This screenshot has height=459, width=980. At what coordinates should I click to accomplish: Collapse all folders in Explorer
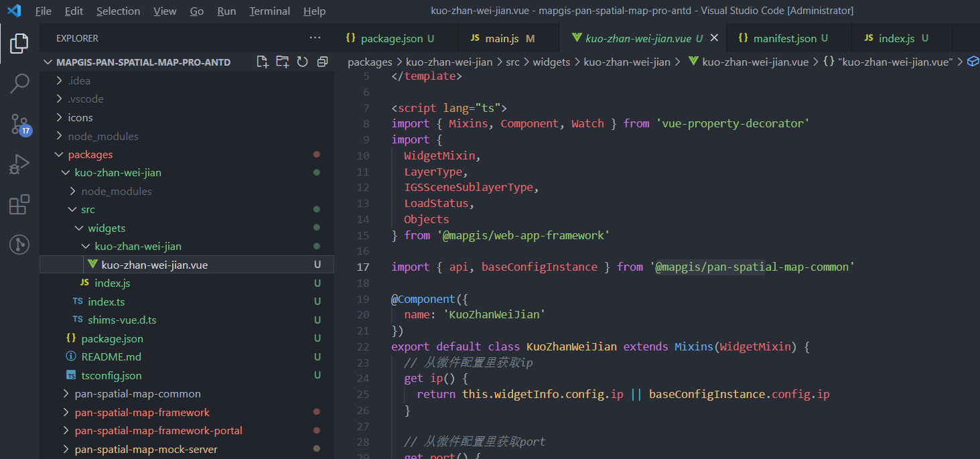click(322, 62)
